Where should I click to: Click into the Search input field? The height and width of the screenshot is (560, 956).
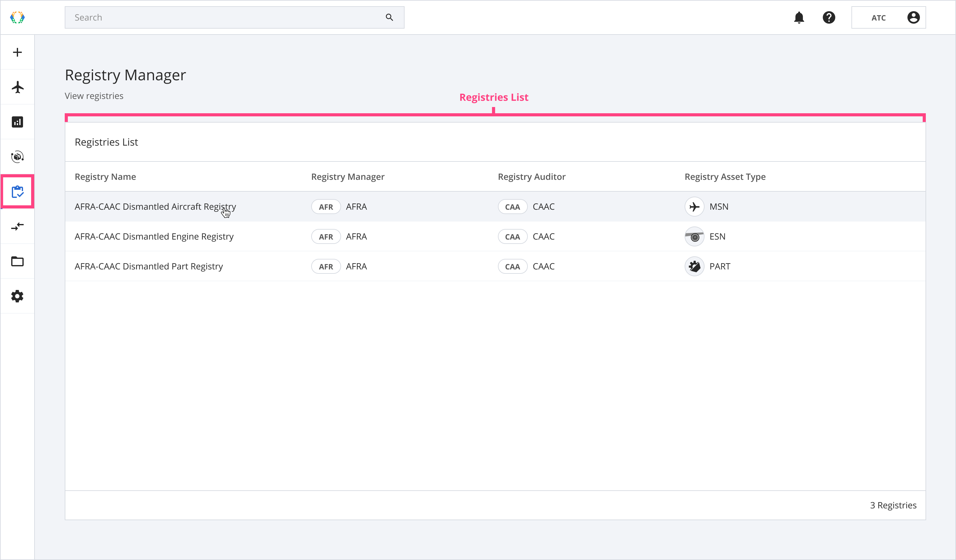click(x=224, y=17)
